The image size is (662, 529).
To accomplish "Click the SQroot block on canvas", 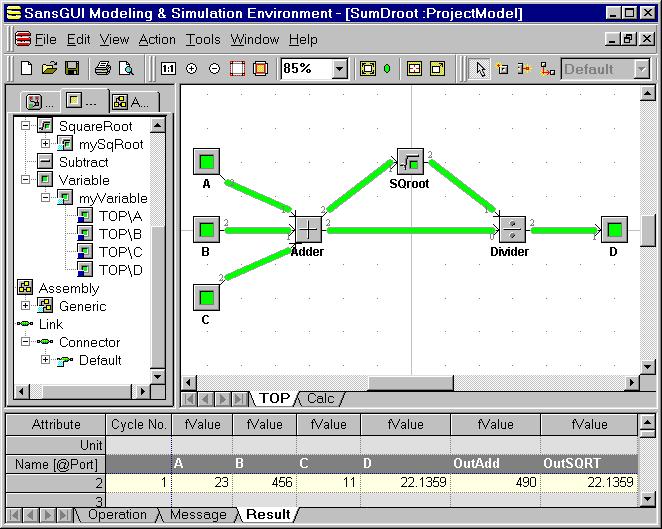I will (411, 161).
